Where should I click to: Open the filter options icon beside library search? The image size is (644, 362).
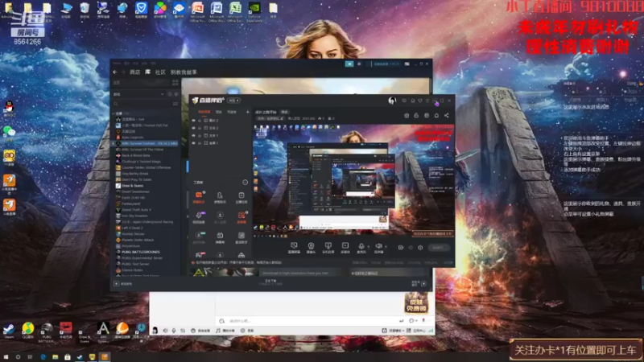pos(175,104)
